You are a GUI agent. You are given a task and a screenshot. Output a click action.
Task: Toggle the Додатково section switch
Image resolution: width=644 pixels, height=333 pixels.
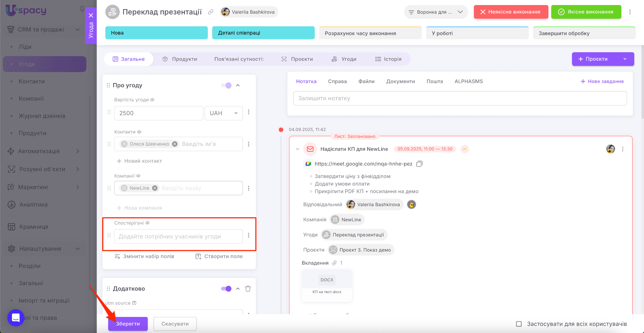coord(226,289)
